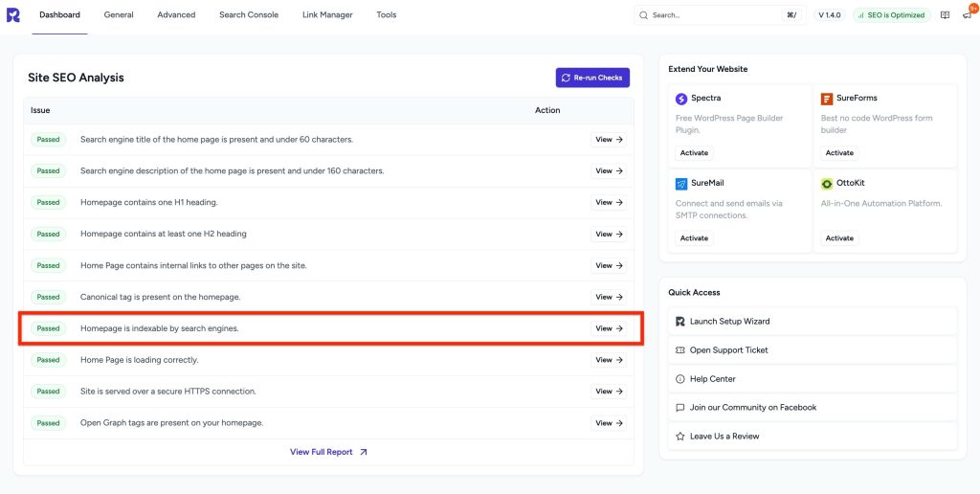The height and width of the screenshot is (494, 980).
Task: View the Homepage is indexable check details
Action: pyautogui.click(x=609, y=328)
